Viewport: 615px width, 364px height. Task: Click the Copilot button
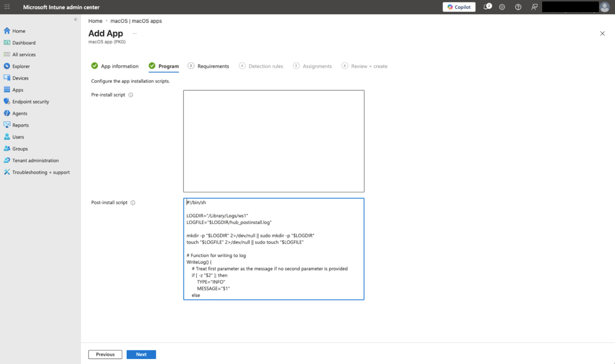pyautogui.click(x=459, y=7)
